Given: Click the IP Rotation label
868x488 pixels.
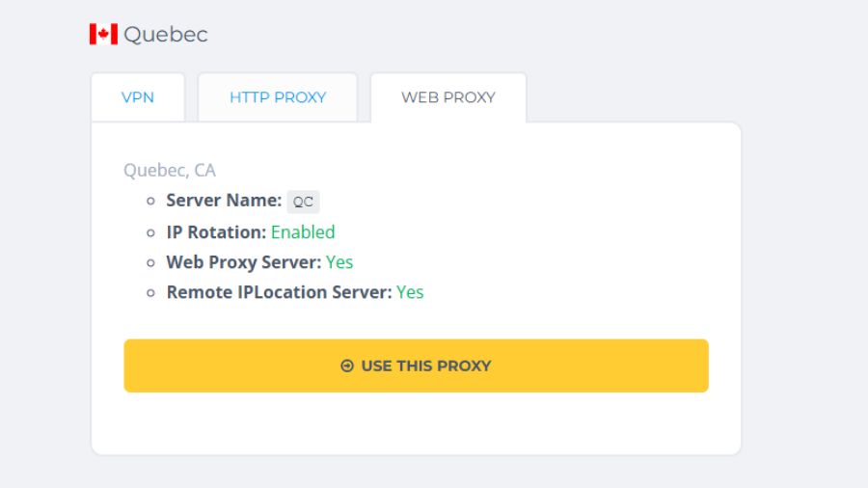Looking at the screenshot, I should 216,231.
